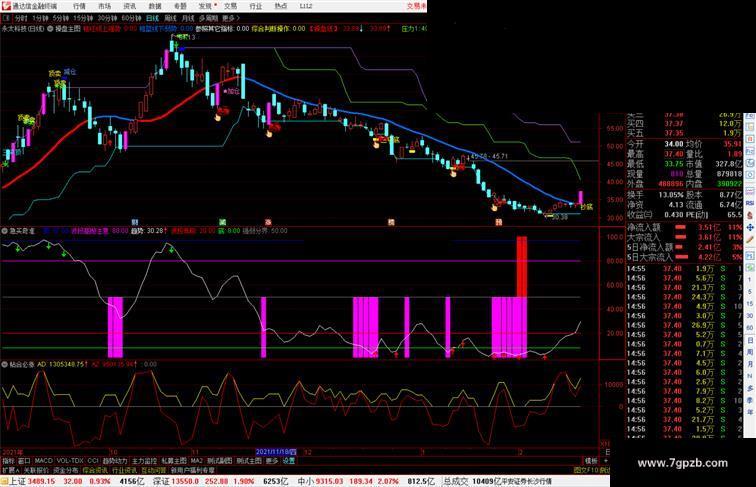Switch chart to 30分钟 period
This screenshot has height=487, width=756.
click(x=107, y=18)
